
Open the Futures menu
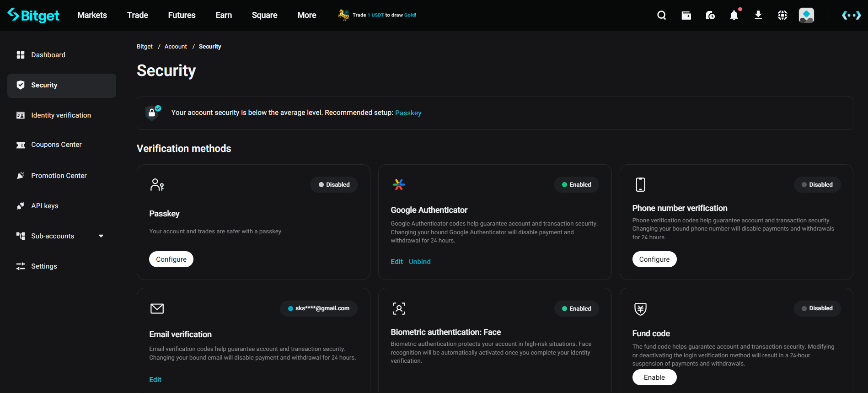[x=182, y=15]
